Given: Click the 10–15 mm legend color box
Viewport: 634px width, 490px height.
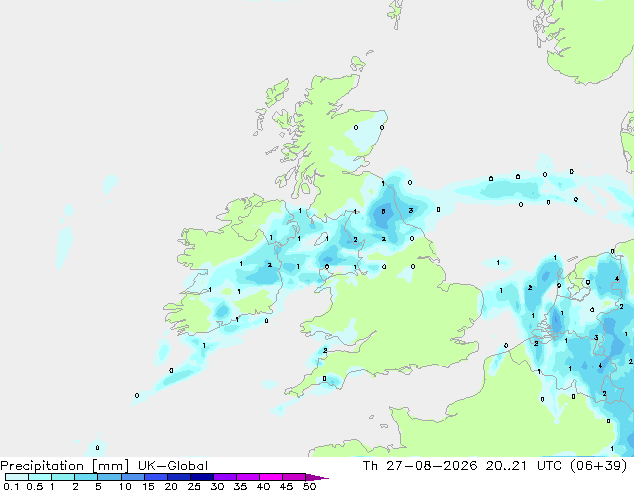Looking at the screenshot, I should pyautogui.click(x=132, y=477).
